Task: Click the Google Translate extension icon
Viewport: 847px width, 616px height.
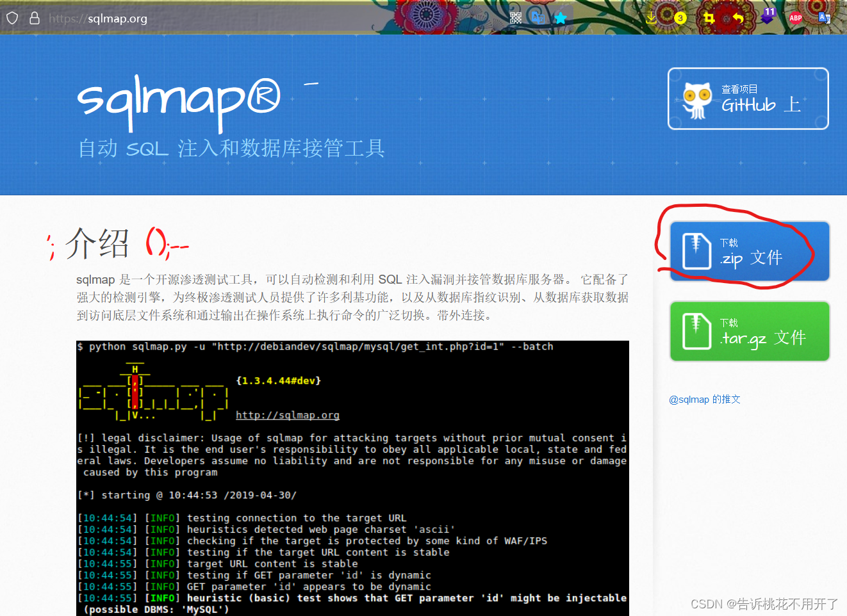Action: click(x=825, y=18)
